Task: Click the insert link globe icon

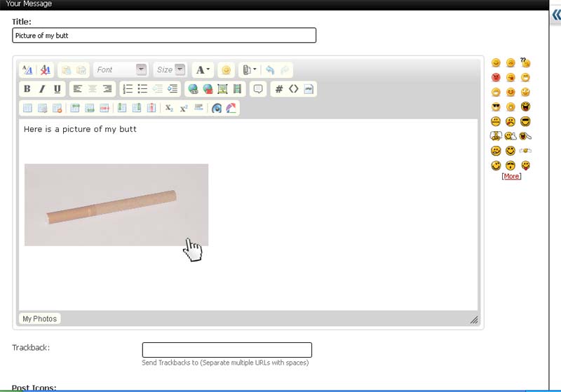Action: tap(193, 89)
